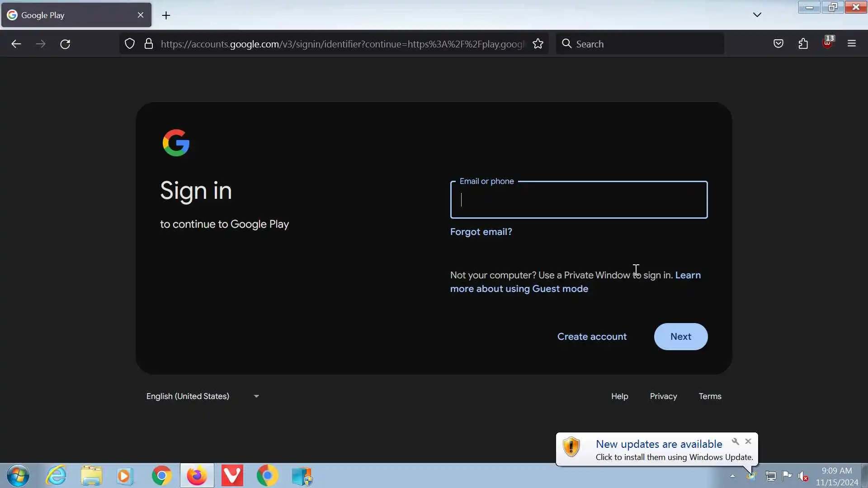Open the Forgot email? link
The width and height of the screenshot is (868, 488).
[x=481, y=232]
